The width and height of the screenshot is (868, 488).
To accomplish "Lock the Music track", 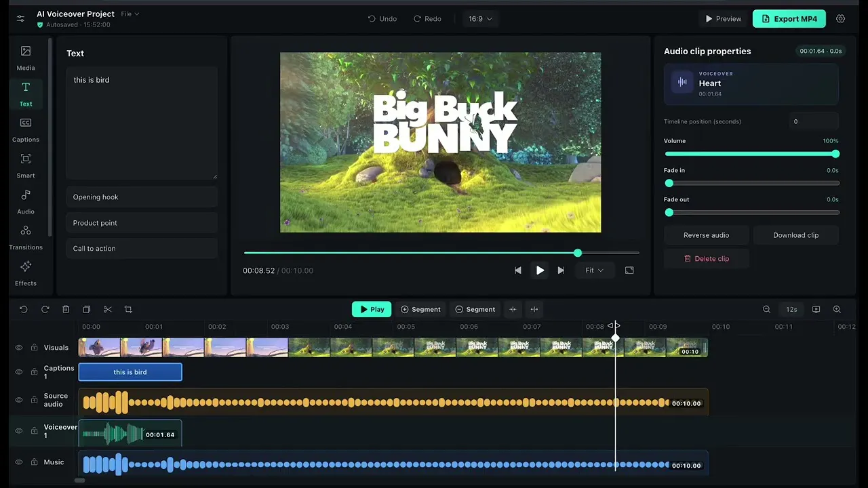I will [x=34, y=462].
